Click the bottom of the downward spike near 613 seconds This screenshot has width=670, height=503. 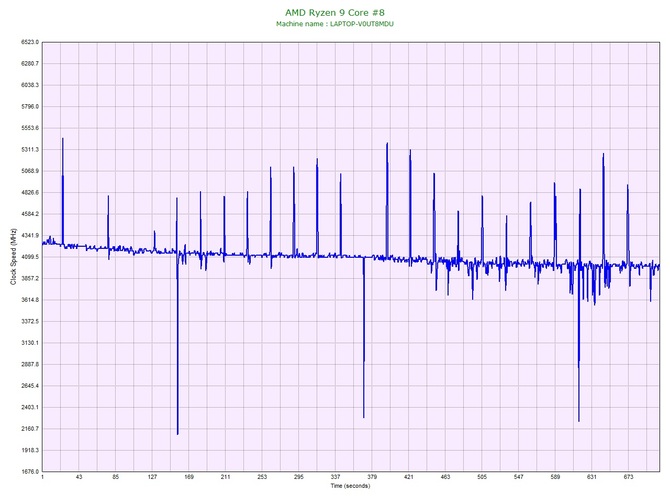(x=578, y=421)
